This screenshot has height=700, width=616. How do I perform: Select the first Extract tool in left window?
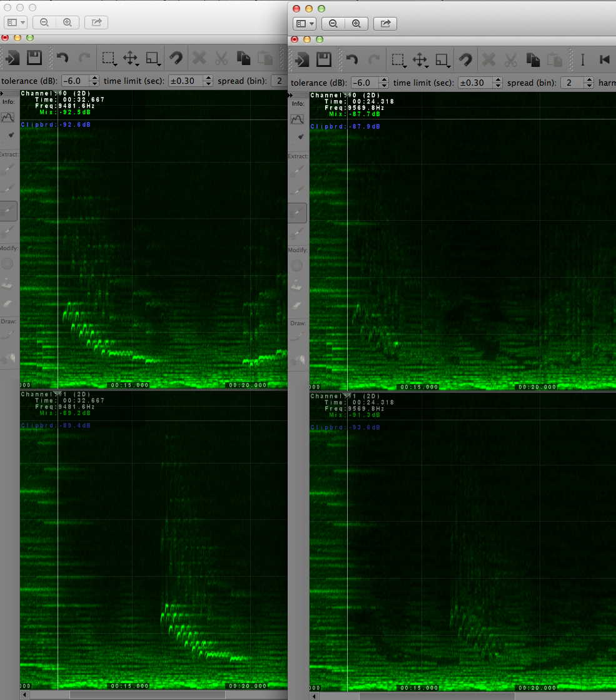click(8, 170)
